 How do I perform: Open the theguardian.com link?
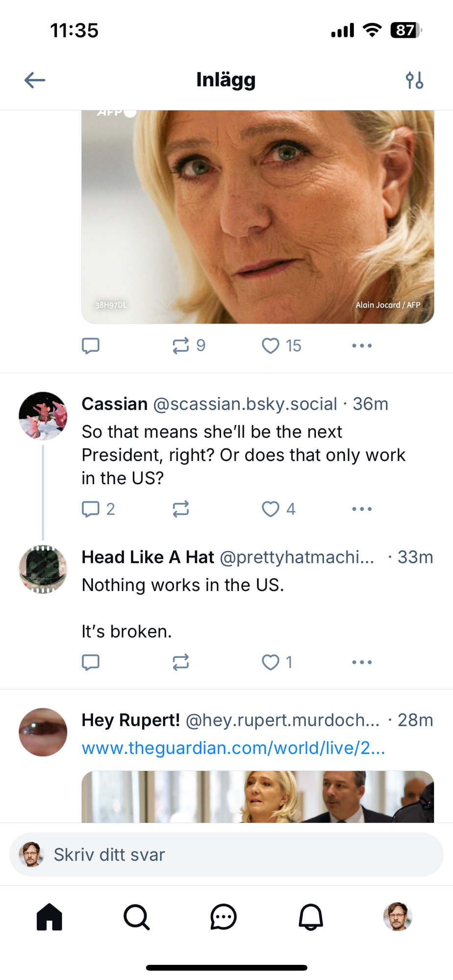[233, 748]
